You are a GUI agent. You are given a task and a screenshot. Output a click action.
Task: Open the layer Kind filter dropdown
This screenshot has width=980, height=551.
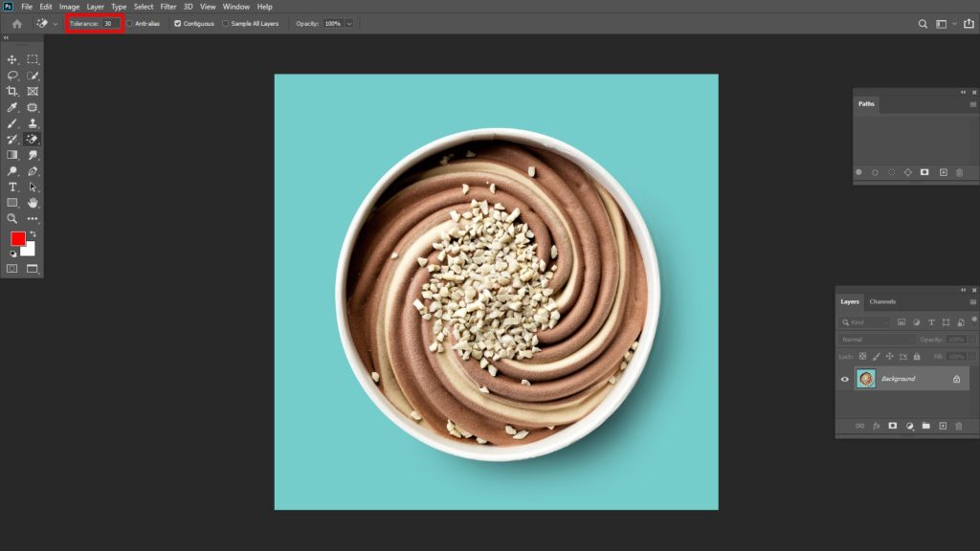point(865,322)
